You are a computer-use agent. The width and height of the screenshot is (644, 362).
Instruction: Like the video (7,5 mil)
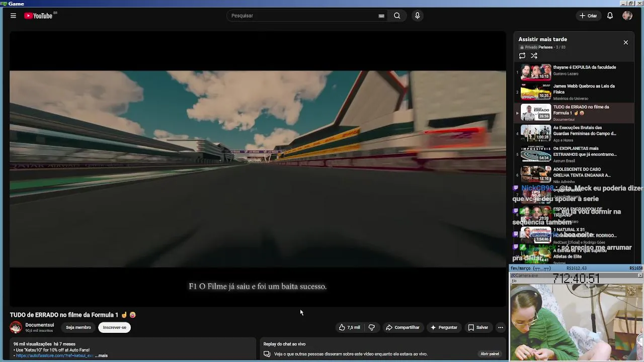(x=350, y=327)
